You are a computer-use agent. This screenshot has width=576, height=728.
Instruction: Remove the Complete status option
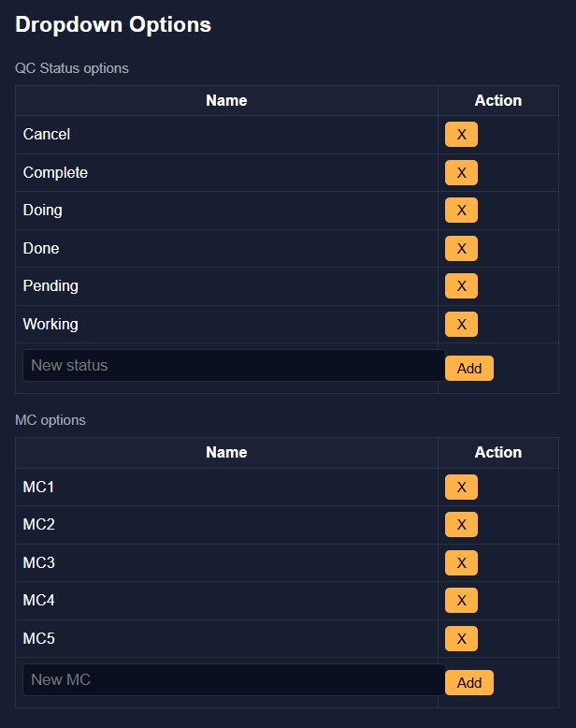(x=461, y=173)
